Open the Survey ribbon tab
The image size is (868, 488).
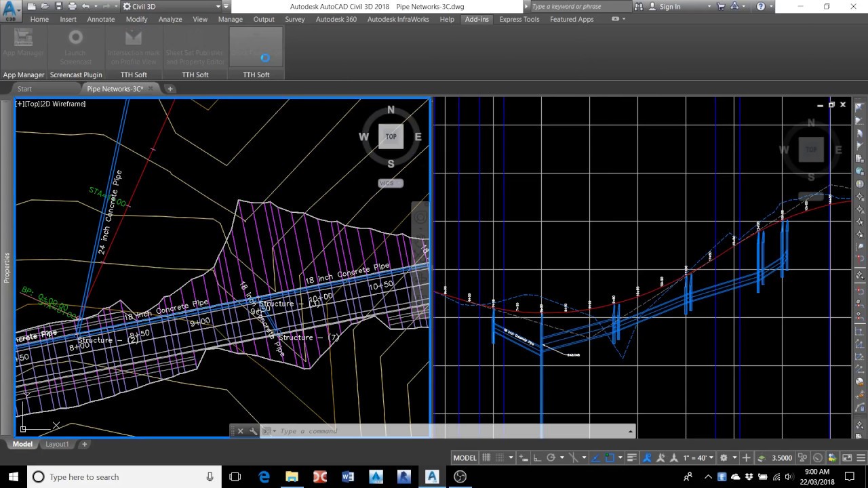point(295,19)
